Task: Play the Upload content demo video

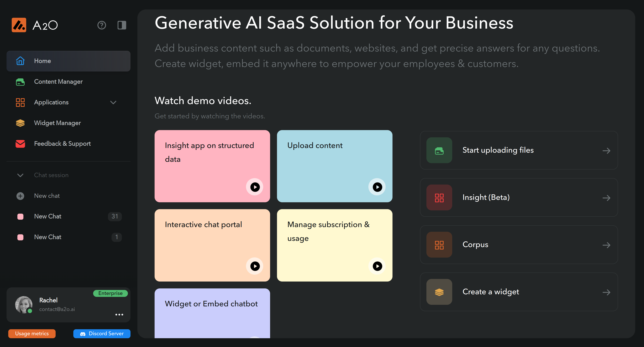Action: [377, 187]
